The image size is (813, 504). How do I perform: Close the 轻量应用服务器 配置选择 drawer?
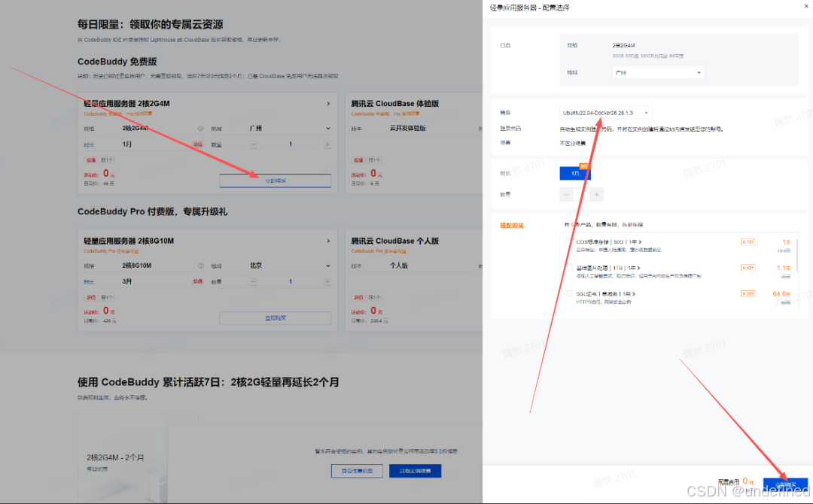[805, 6]
